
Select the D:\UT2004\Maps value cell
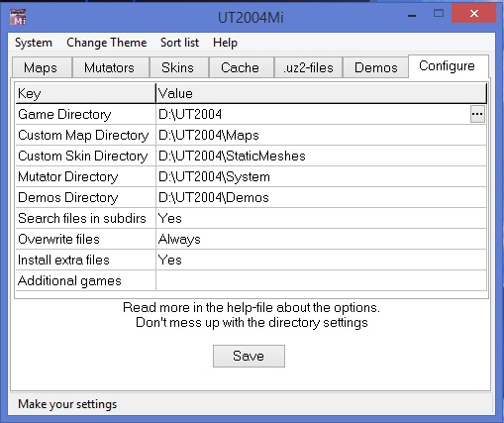[321, 135]
